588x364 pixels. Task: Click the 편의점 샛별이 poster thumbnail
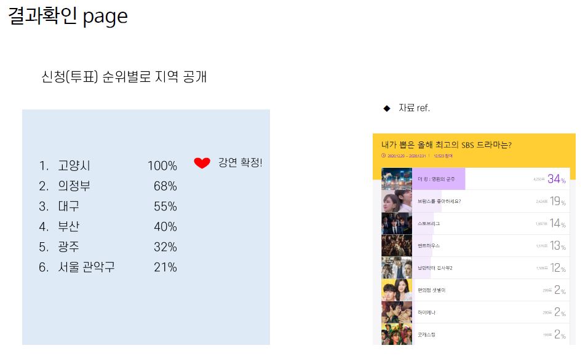396,290
